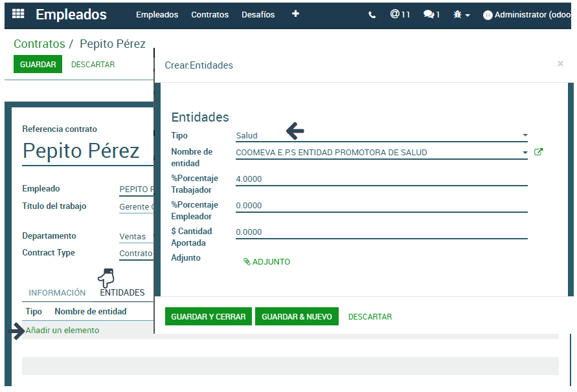Open the @ mentions notifications
The height and width of the screenshot is (392, 577).
point(400,14)
